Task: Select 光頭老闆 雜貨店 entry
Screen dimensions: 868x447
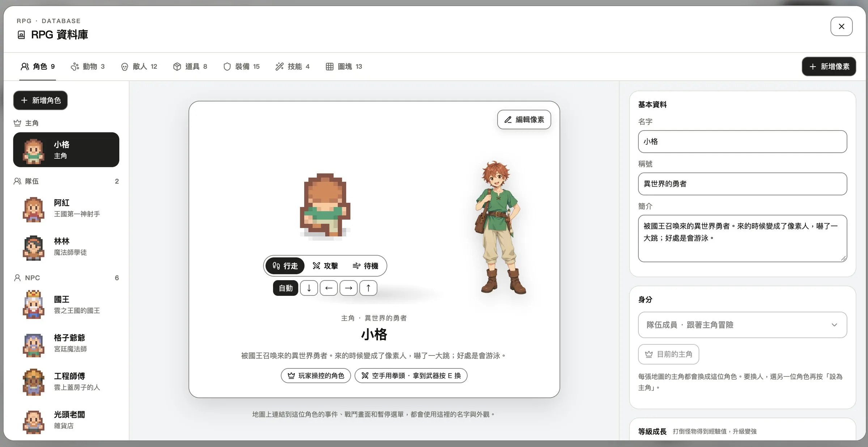Action: point(66,420)
